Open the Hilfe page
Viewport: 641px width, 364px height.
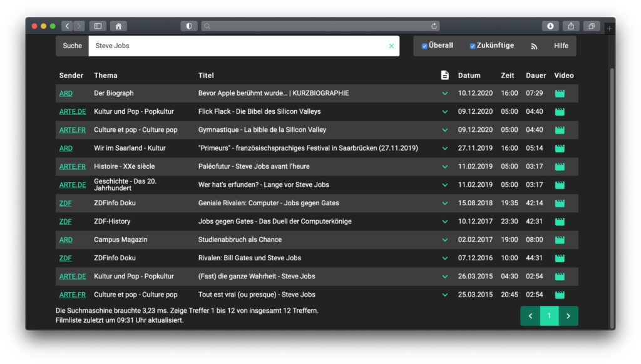[x=561, y=45]
